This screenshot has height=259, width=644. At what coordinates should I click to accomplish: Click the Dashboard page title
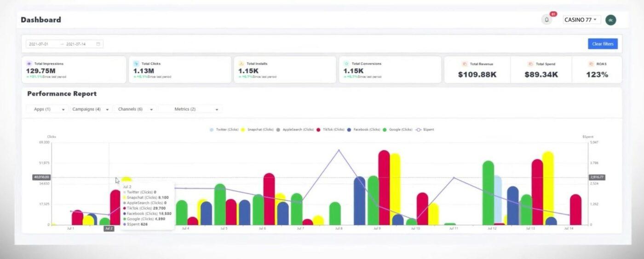pyautogui.click(x=41, y=20)
